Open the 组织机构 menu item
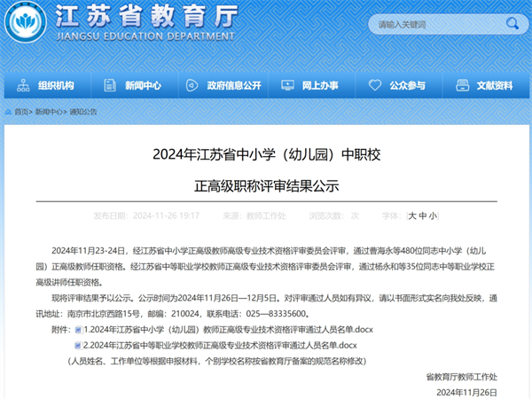 tap(56, 86)
